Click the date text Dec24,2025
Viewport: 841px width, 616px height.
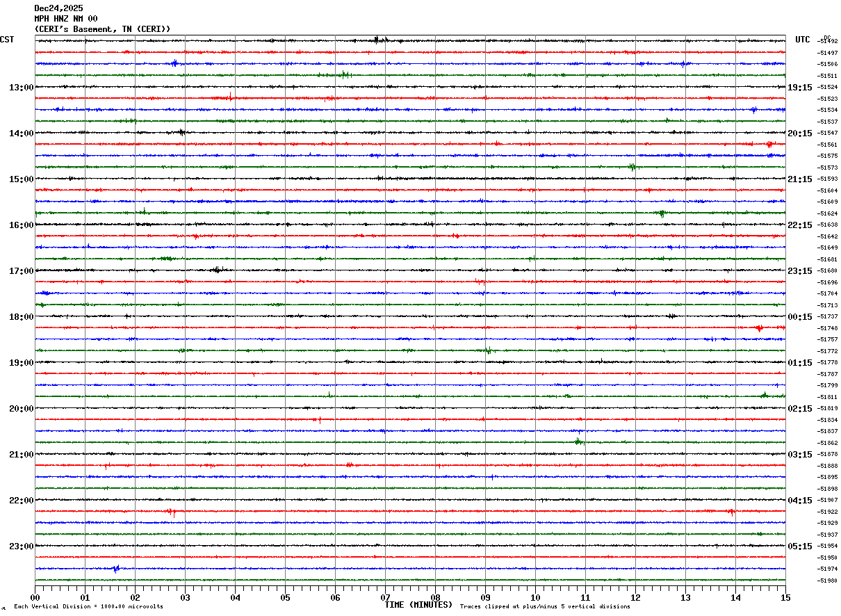[x=58, y=8]
